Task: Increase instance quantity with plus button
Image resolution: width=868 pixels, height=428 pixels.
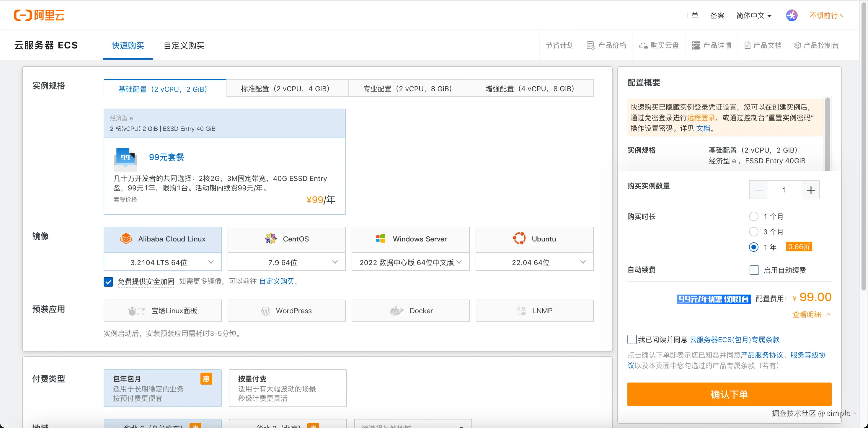Action: pyautogui.click(x=810, y=190)
